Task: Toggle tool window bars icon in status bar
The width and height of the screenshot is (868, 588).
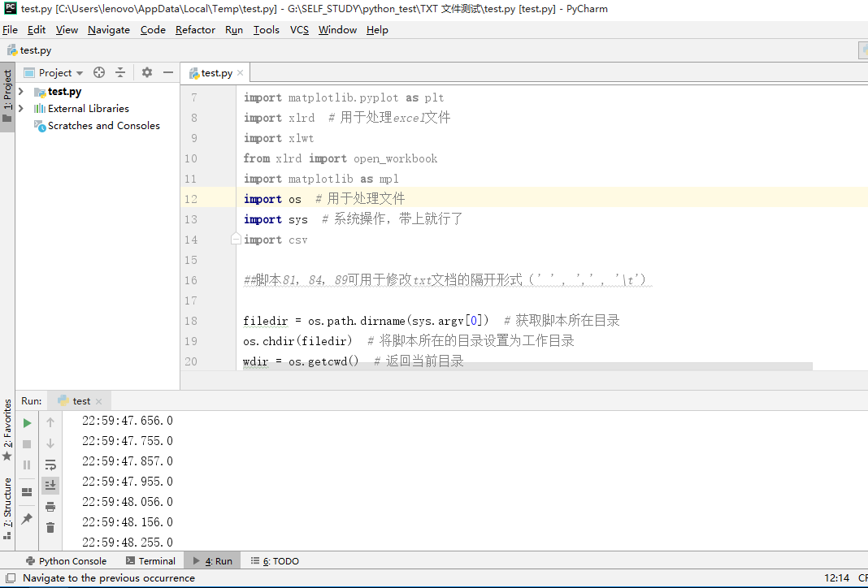Action: 11,578
